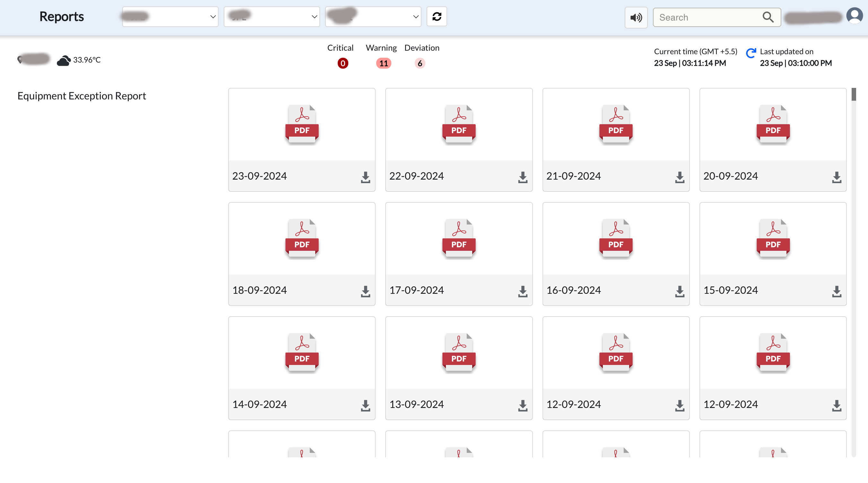Download the 21-09-2024 report
The height and width of the screenshot is (483, 868).
pos(679,177)
